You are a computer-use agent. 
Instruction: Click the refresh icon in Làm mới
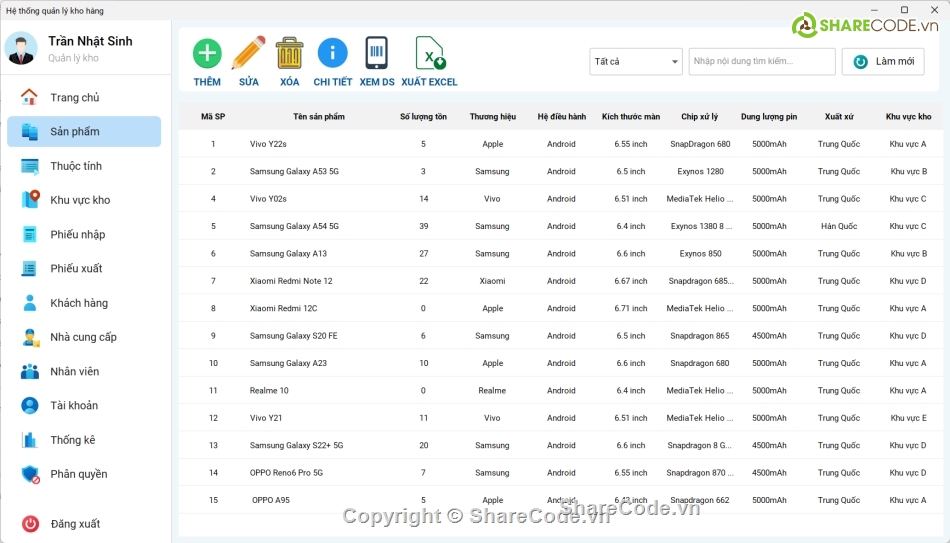860,62
